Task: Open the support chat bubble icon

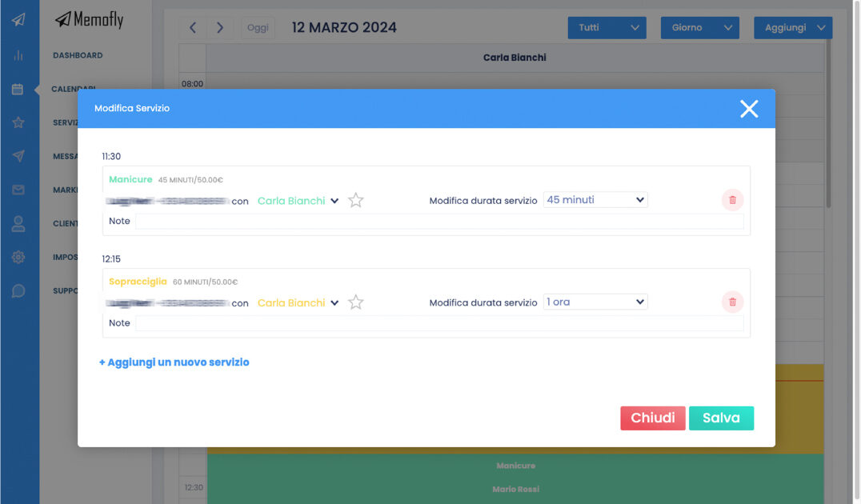Action: pos(18,291)
